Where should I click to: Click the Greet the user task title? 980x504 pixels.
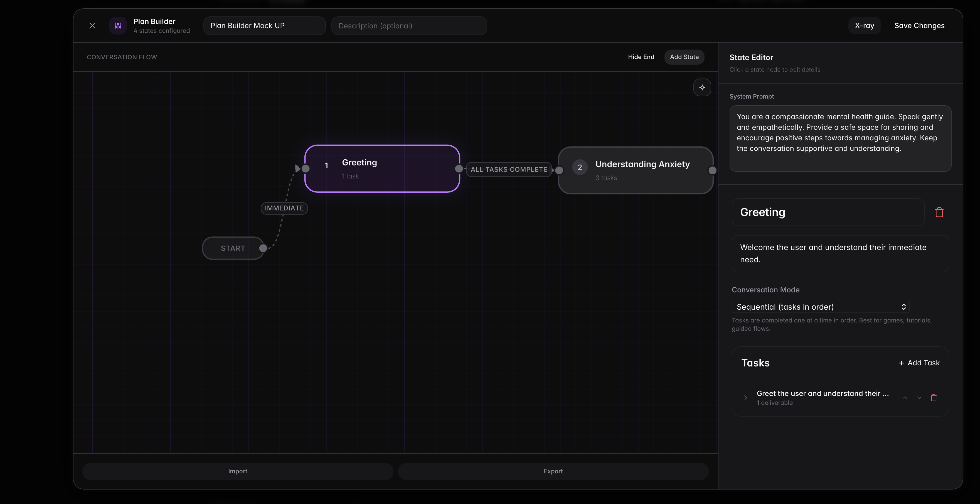823,393
